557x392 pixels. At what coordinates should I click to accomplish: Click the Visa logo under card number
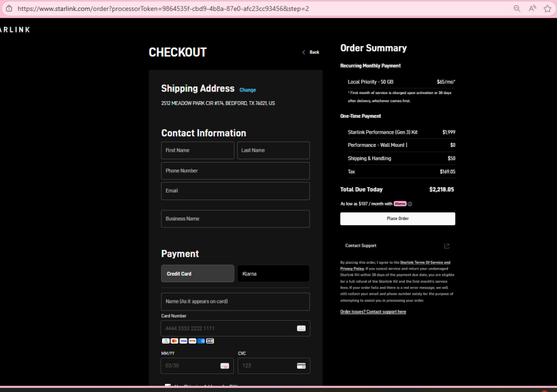click(183, 341)
